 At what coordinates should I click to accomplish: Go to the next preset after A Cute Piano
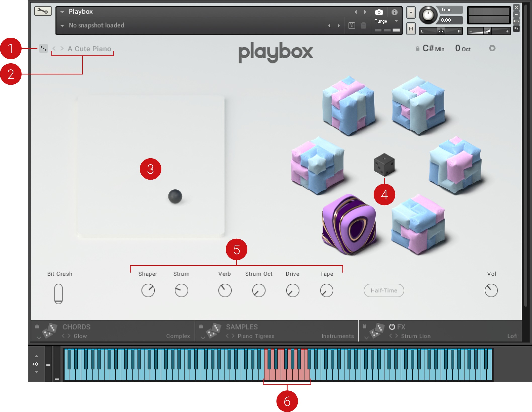(62, 48)
